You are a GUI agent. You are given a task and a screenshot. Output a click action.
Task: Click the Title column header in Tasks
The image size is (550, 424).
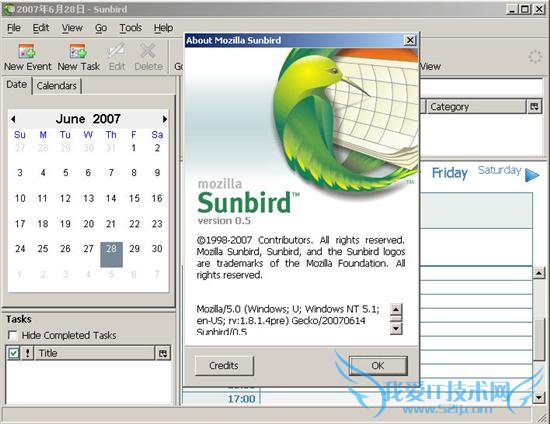click(x=94, y=353)
